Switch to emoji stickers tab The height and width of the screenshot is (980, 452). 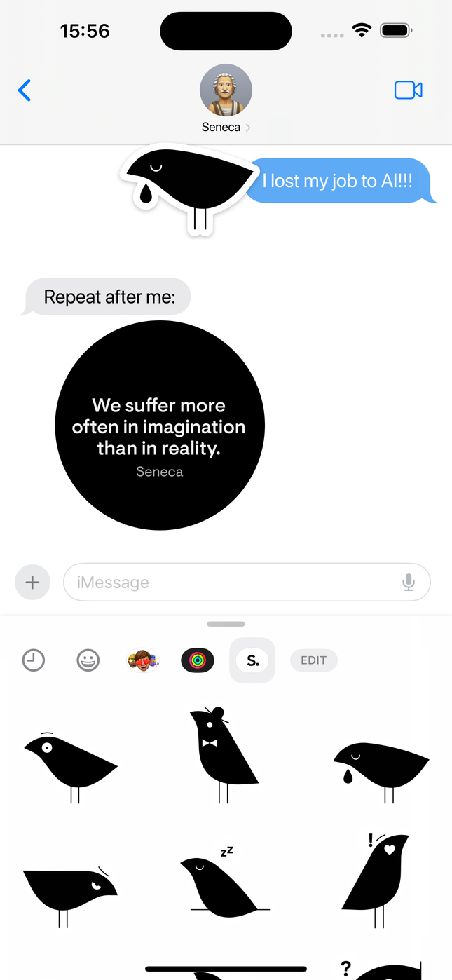pos(88,660)
